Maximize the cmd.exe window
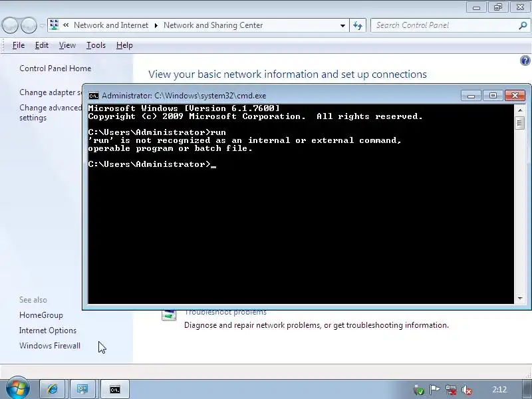 [493, 96]
